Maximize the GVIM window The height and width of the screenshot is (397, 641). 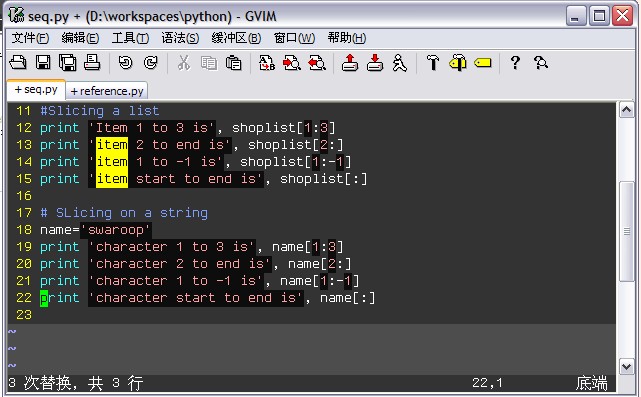(599, 16)
